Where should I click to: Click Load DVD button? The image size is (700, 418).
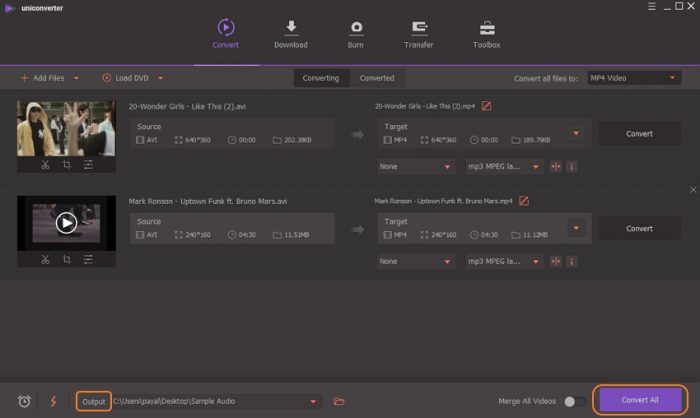(125, 78)
